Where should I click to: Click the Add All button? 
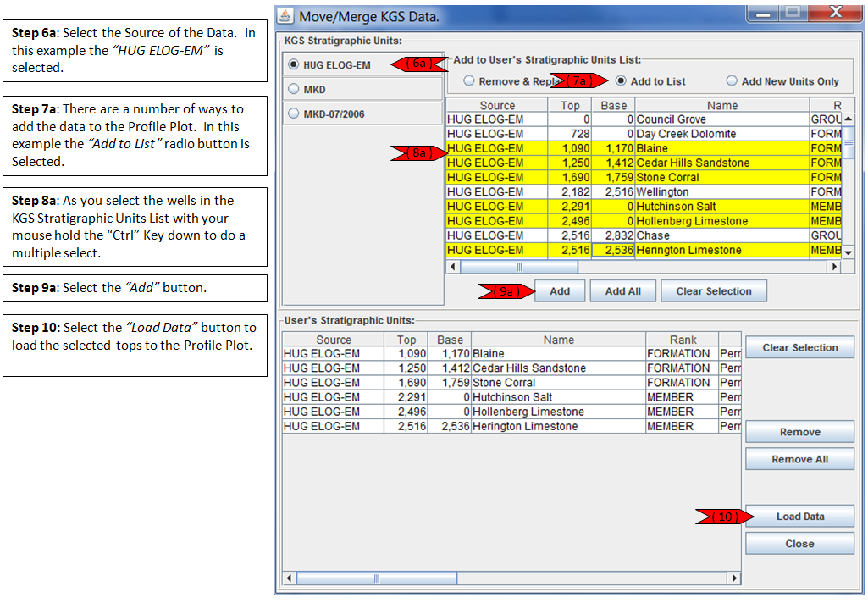click(x=622, y=290)
